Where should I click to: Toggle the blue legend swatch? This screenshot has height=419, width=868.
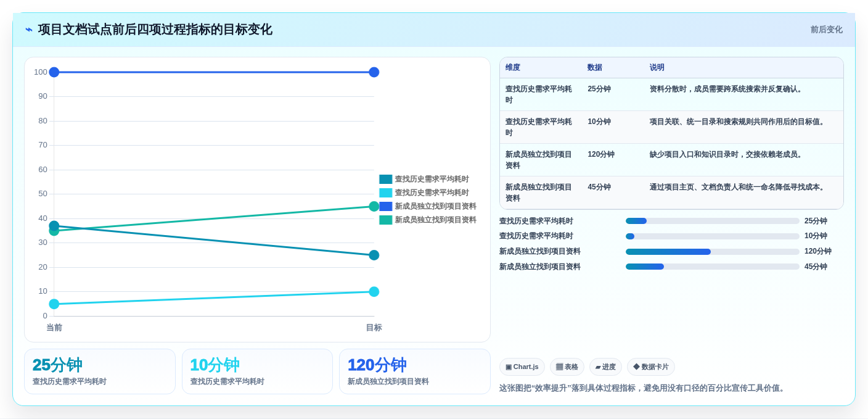click(386, 207)
